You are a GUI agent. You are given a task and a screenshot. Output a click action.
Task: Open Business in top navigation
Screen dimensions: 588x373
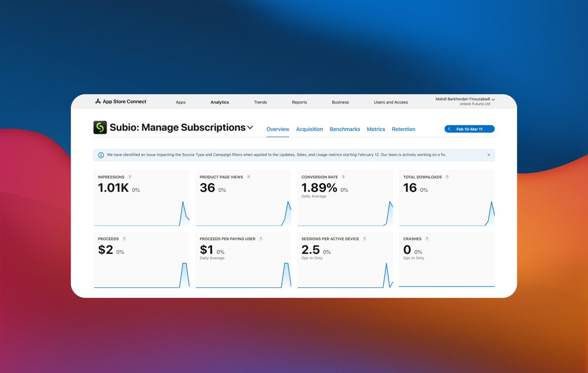pyautogui.click(x=341, y=102)
